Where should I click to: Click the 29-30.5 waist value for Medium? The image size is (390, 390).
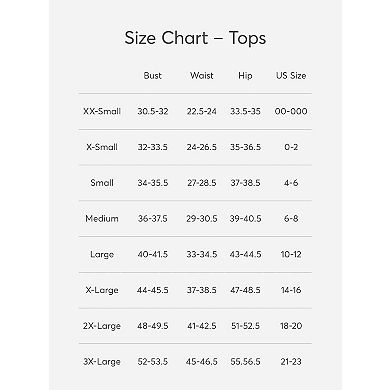(202, 219)
